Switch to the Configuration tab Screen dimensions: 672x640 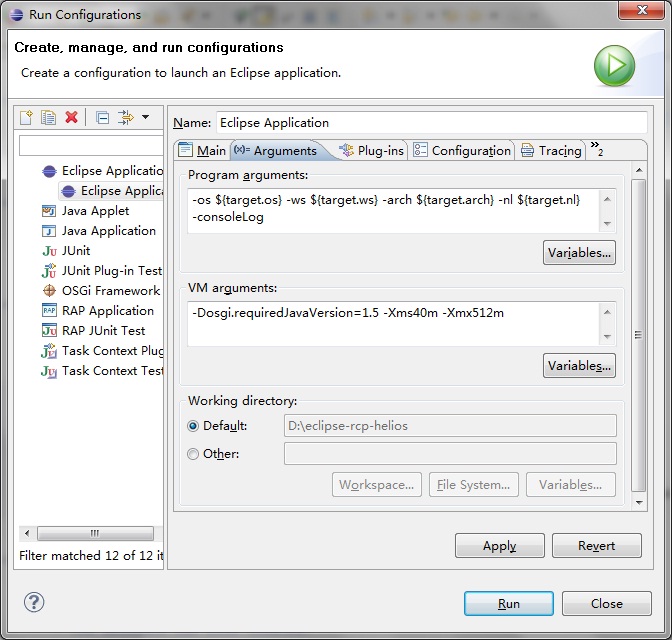(462, 150)
